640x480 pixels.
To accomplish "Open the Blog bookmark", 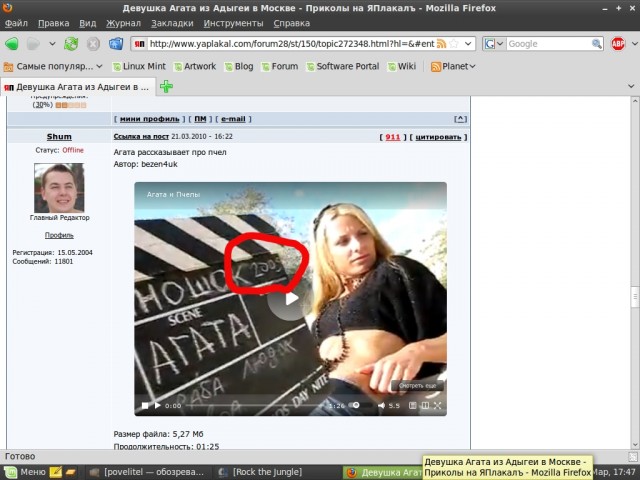I will point(239,66).
